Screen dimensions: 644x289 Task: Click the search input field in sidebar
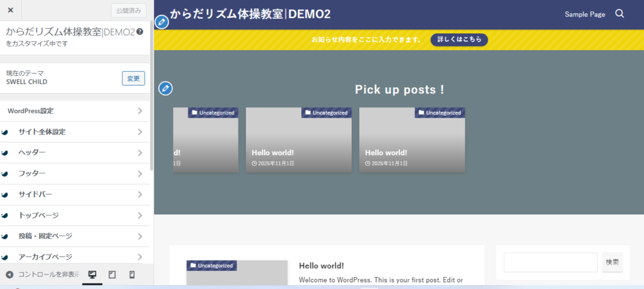(x=550, y=262)
